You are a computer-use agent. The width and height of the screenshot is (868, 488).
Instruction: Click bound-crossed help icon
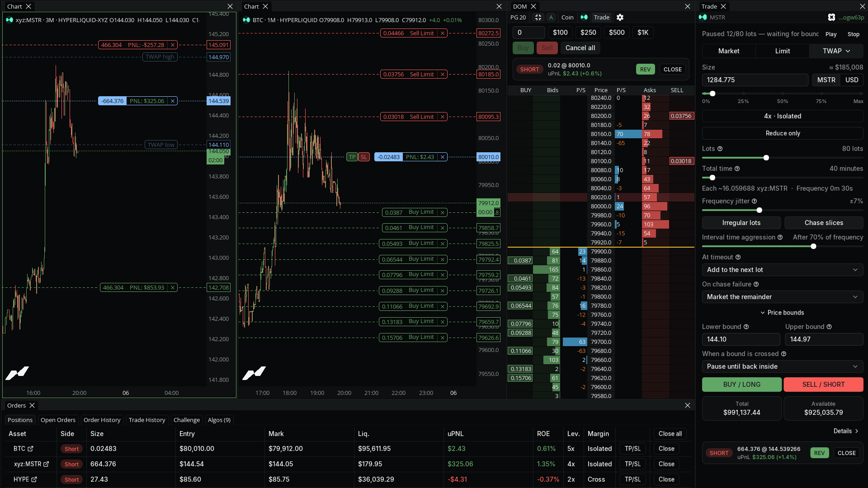click(x=784, y=354)
